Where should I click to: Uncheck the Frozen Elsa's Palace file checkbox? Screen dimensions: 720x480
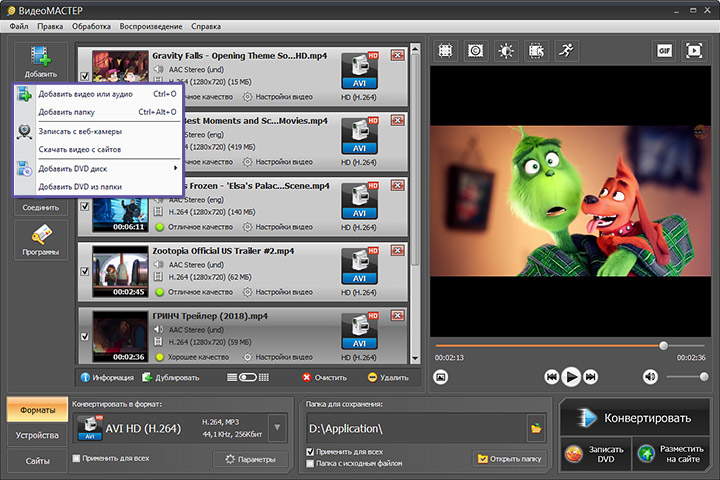pos(84,207)
